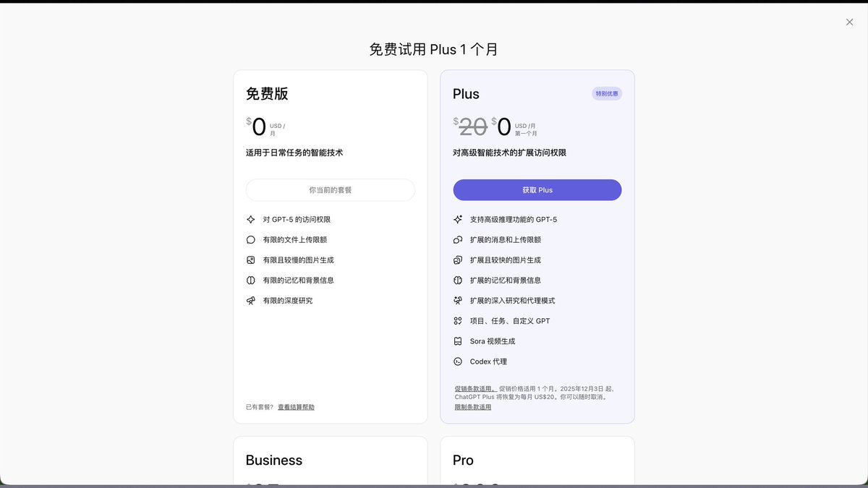This screenshot has height=488, width=868.
Task: Click the text 有限的深度研究
Action: click(x=288, y=300)
